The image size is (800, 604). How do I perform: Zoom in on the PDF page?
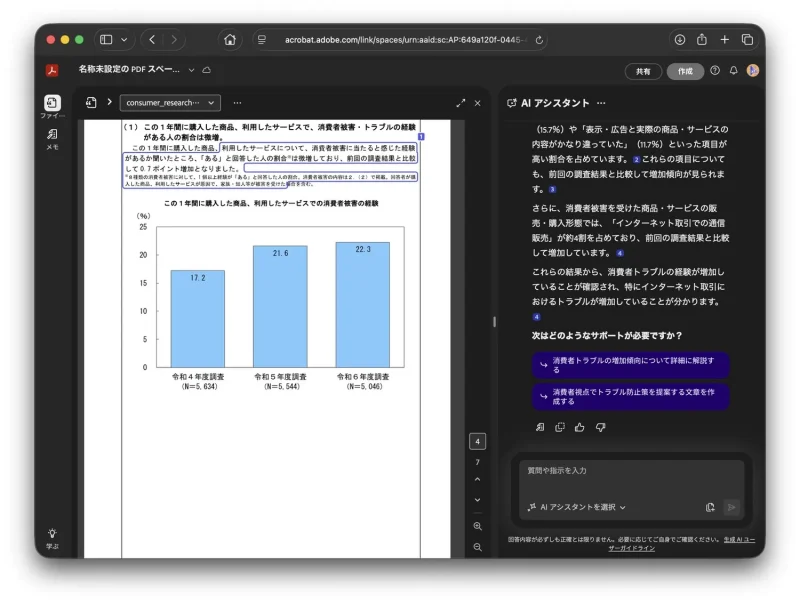coord(477,526)
